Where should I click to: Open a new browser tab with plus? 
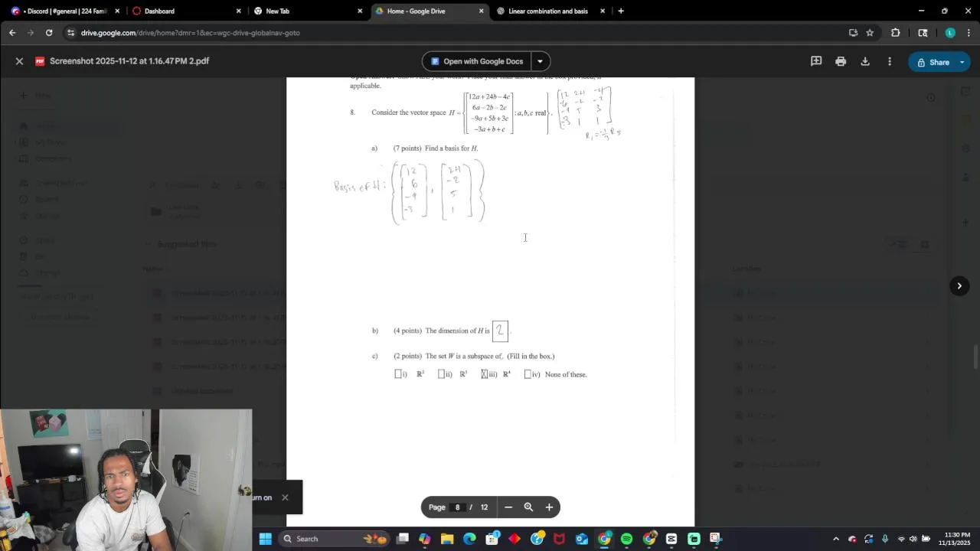coord(621,11)
